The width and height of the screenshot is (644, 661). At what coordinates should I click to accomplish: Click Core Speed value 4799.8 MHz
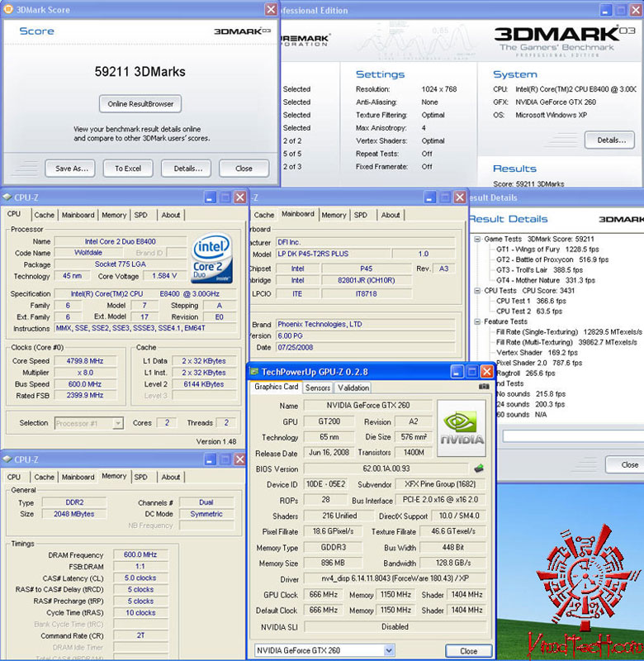click(x=86, y=361)
